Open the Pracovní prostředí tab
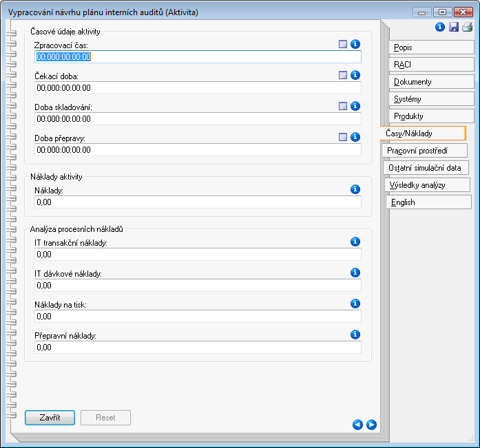480x448 pixels. point(425,151)
